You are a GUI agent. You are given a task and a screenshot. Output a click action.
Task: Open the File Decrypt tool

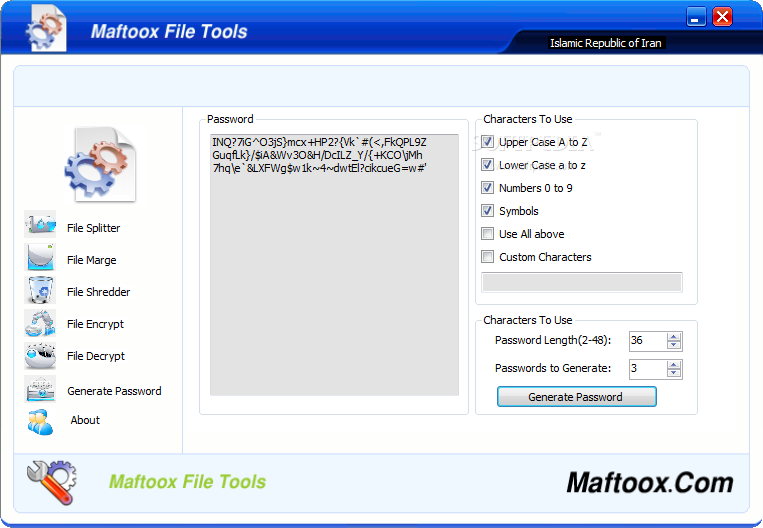pyautogui.click(x=96, y=356)
